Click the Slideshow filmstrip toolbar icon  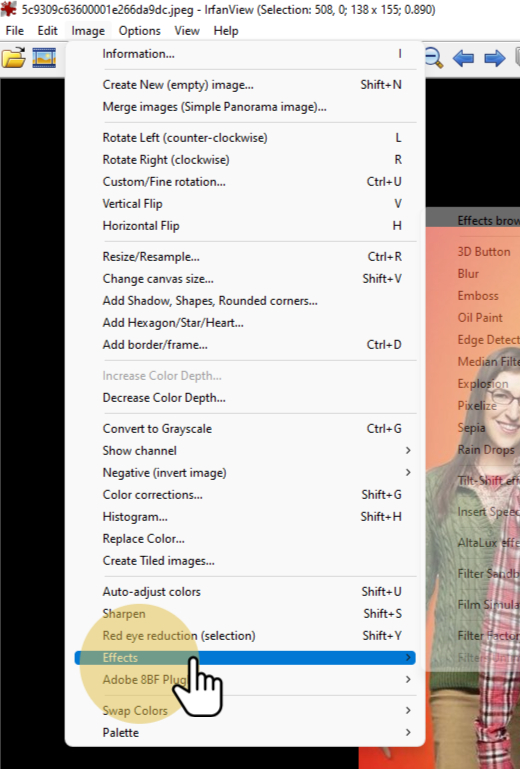click(x=44, y=58)
